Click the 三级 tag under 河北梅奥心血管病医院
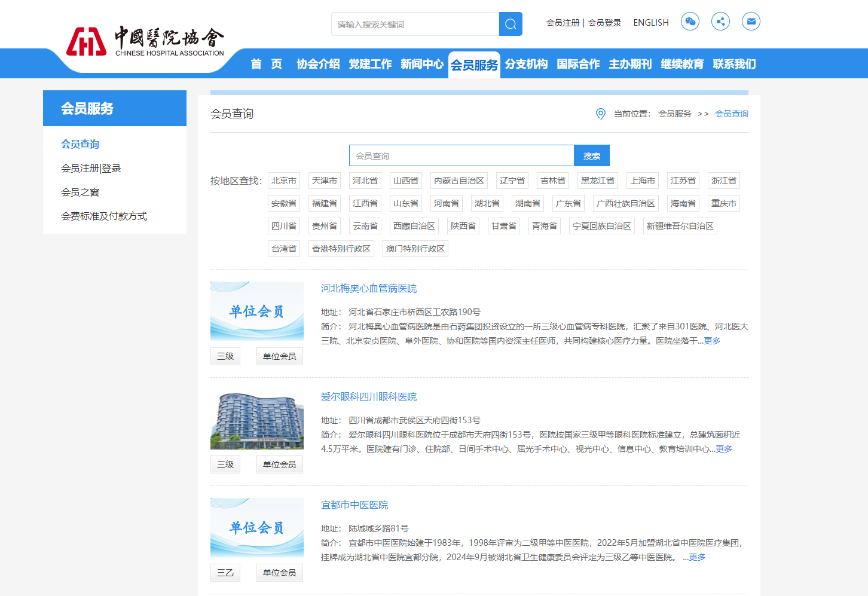 click(225, 356)
